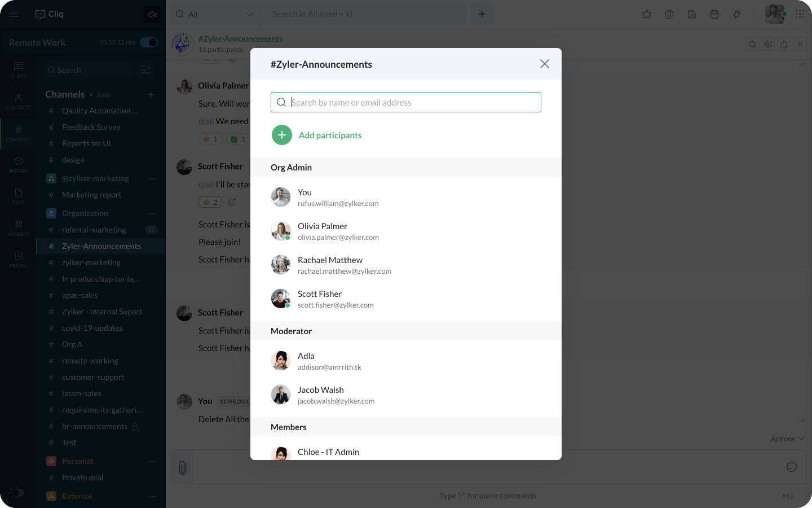
Task: Open the Organization section more options
Action: (x=152, y=213)
